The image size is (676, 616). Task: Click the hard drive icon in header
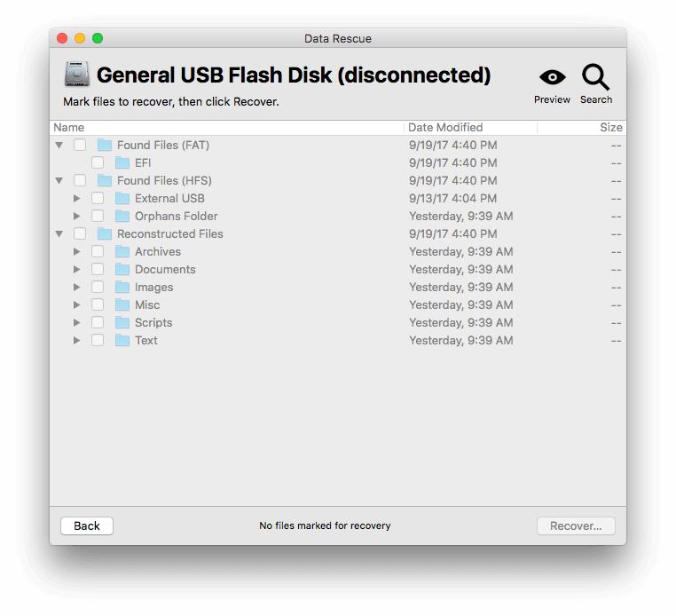point(77,75)
